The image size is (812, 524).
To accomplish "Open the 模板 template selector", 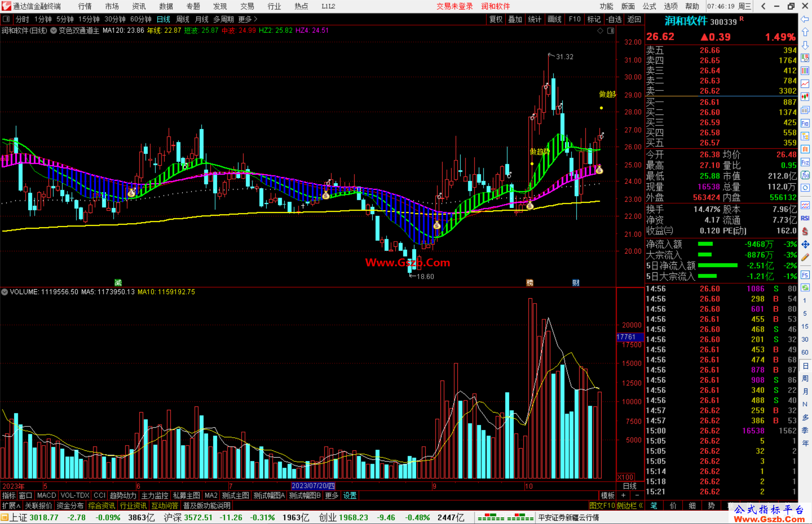I will pos(607,495).
